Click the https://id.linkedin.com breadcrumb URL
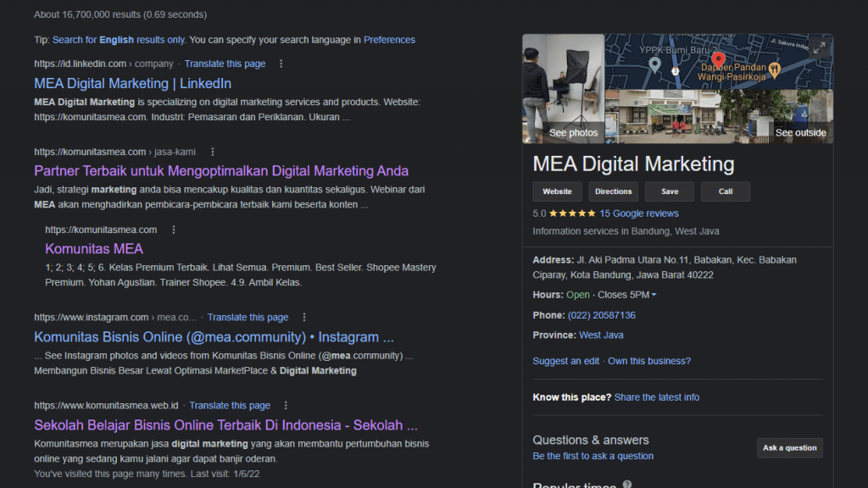 click(x=103, y=64)
